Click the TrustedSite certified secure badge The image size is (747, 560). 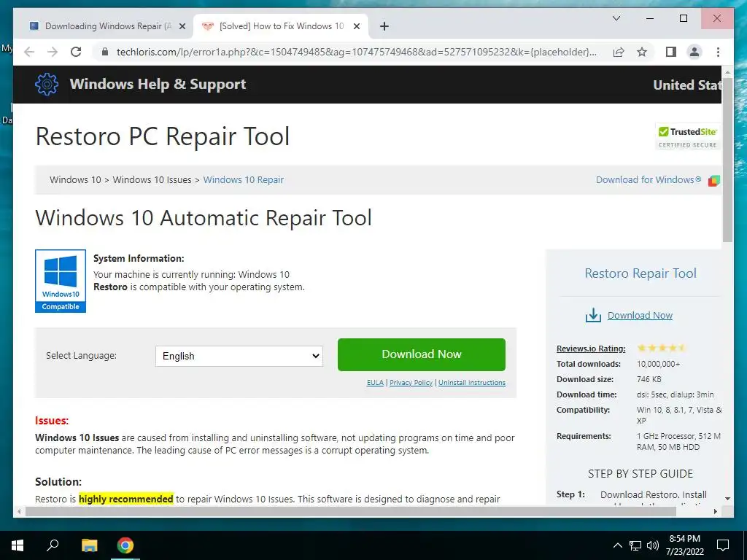[687, 137]
